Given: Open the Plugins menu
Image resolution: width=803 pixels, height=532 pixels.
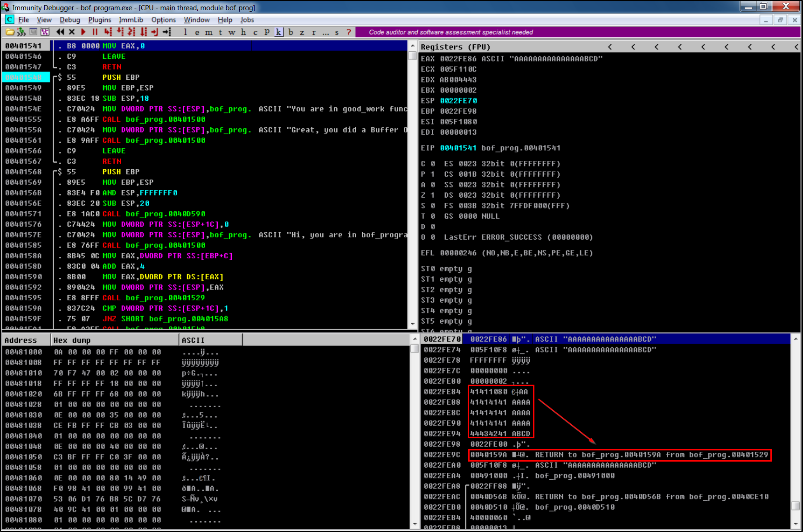Looking at the screenshot, I should (x=100, y=20).
